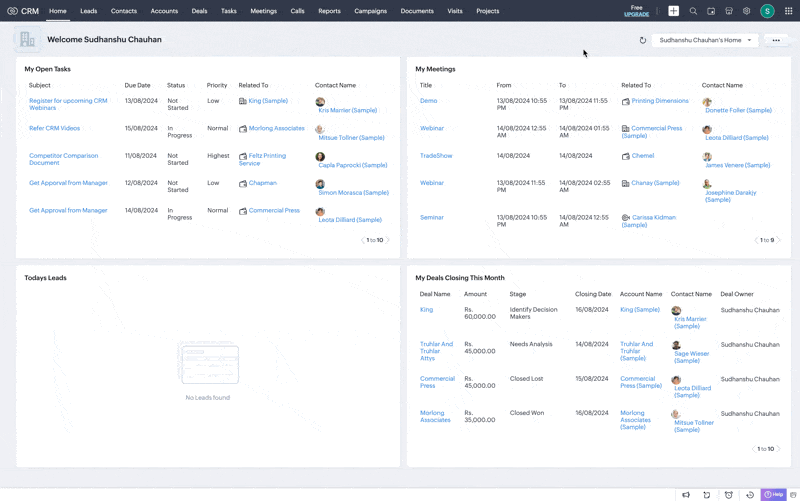Click Identify Decision Makers stage cell
Viewport: 800px width, 501px height.
point(534,313)
